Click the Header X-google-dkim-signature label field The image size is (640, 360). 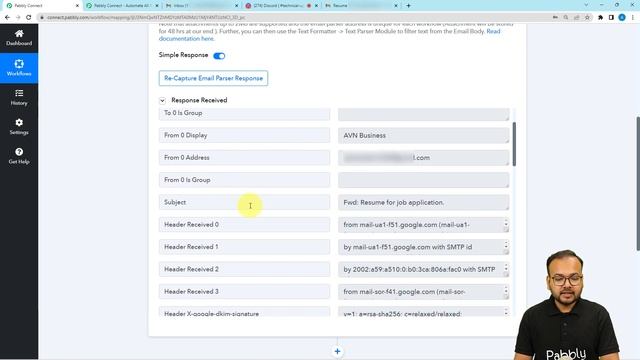click(x=244, y=312)
